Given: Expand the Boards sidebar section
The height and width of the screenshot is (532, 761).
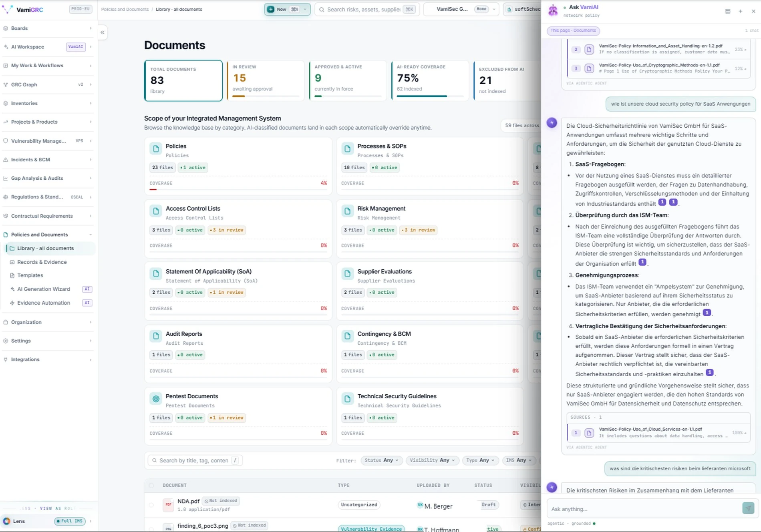Looking at the screenshot, I should click(48, 28).
